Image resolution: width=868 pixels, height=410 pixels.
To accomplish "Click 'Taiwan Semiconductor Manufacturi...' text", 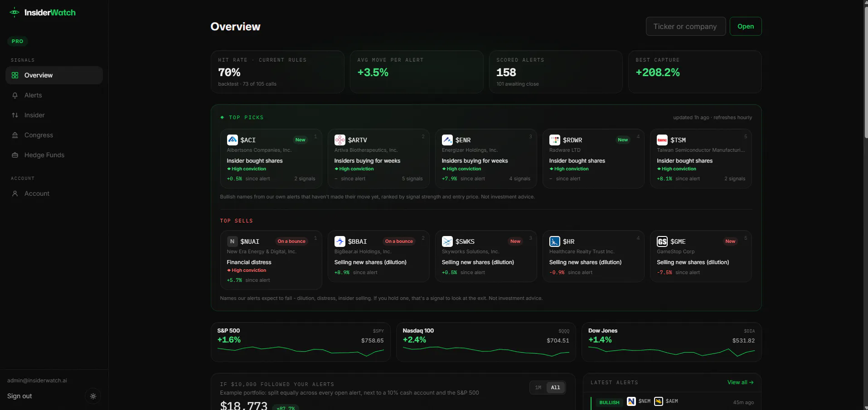I will pyautogui.click(x=701, y=150).
